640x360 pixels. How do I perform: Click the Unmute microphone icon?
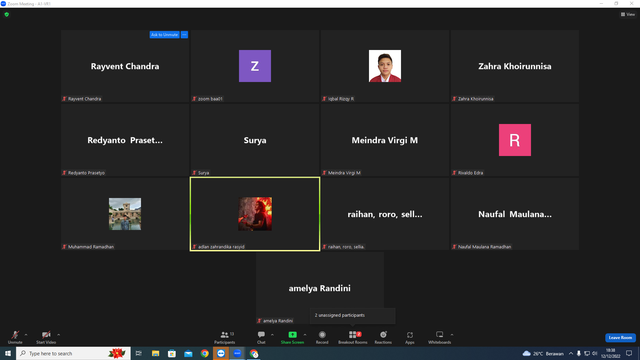[15, 335]
